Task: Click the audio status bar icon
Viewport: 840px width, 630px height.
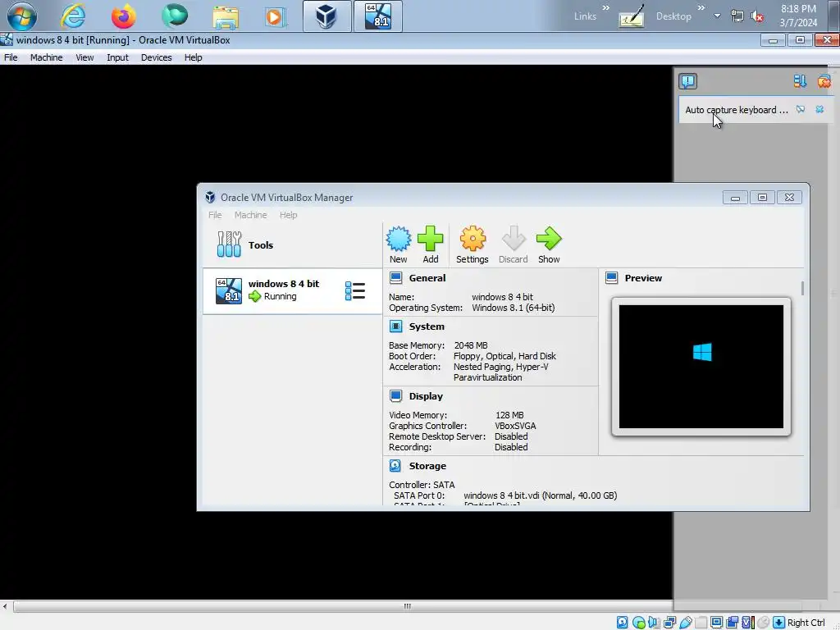Action: pos(654,623)
